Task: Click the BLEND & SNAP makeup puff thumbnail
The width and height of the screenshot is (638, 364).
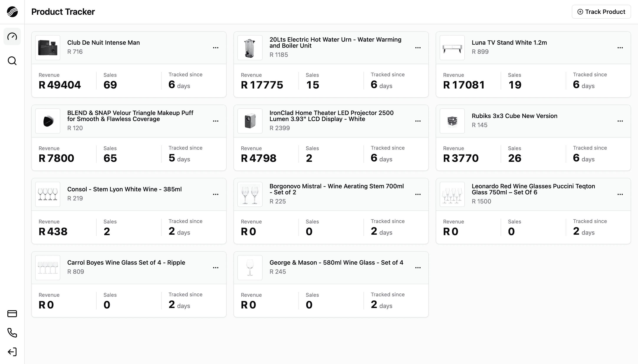Action: coord(48,121)
